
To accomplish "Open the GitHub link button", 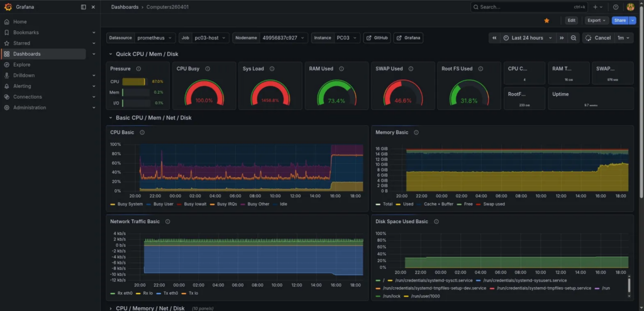I will pyautogui.click(x=377, y=38).
